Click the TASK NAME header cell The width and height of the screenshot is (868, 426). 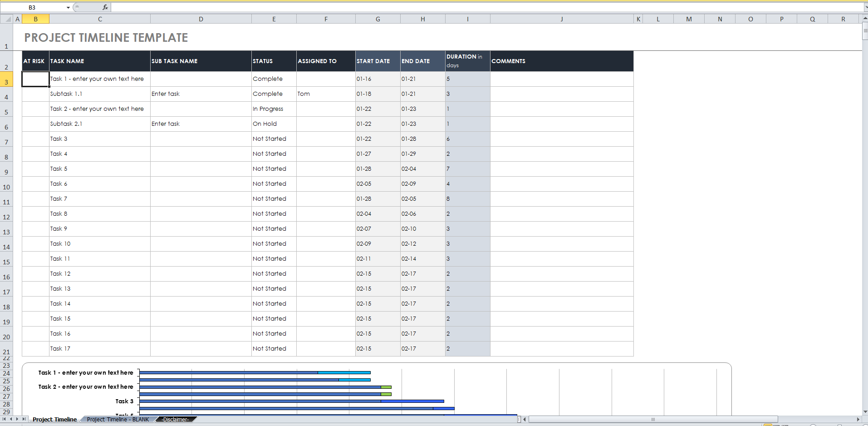[x=100, y=61]
